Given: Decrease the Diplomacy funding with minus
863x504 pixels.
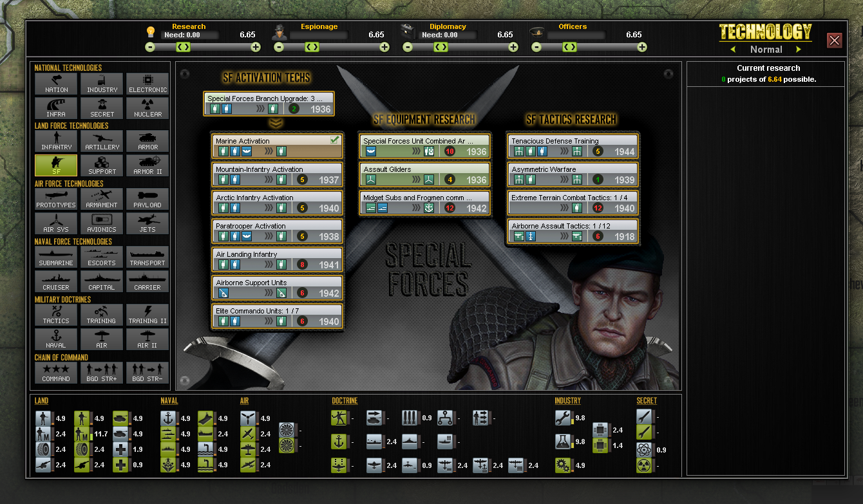Looking at the screenshot, I should point(408,47).
